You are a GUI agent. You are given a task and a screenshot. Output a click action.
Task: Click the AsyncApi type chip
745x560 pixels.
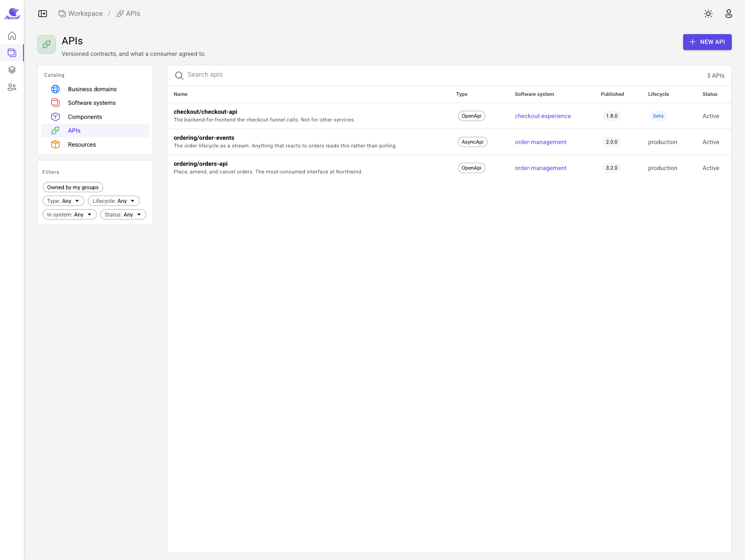point(473,142)
